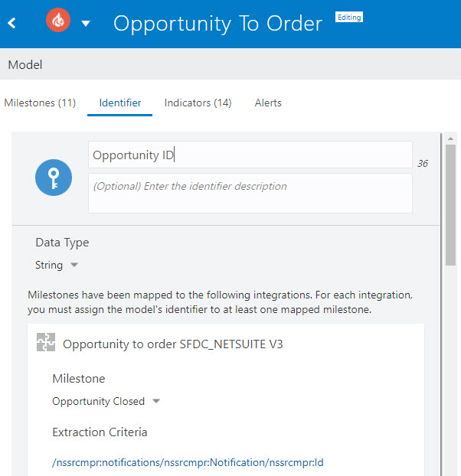Go to the Alerts tab
The image size is (461, 476).
268,103
